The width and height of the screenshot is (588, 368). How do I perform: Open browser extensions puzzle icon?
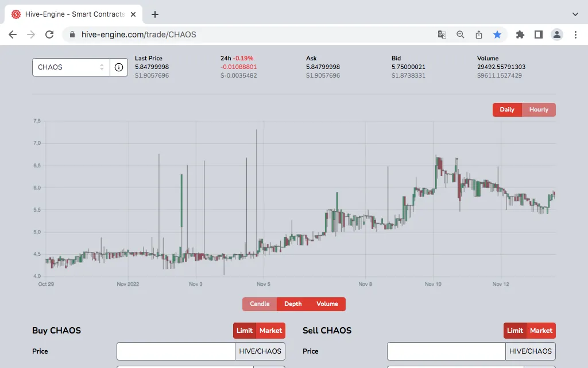[520, 34]
